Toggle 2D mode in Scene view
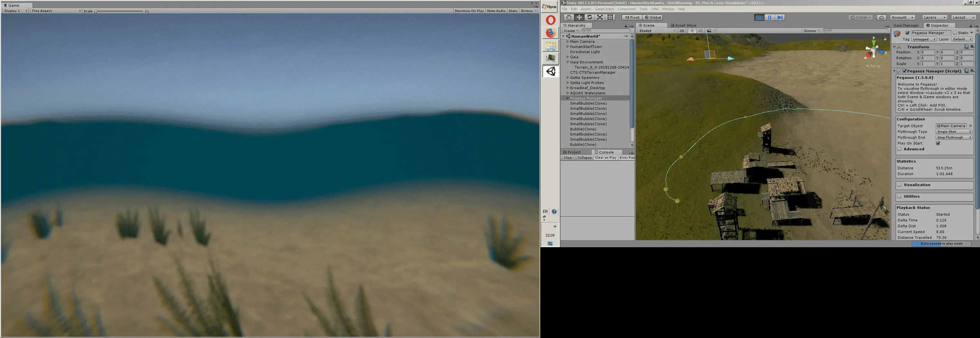Image resolution: width=980 pixels, height=338 pixels. pos(682,31)
